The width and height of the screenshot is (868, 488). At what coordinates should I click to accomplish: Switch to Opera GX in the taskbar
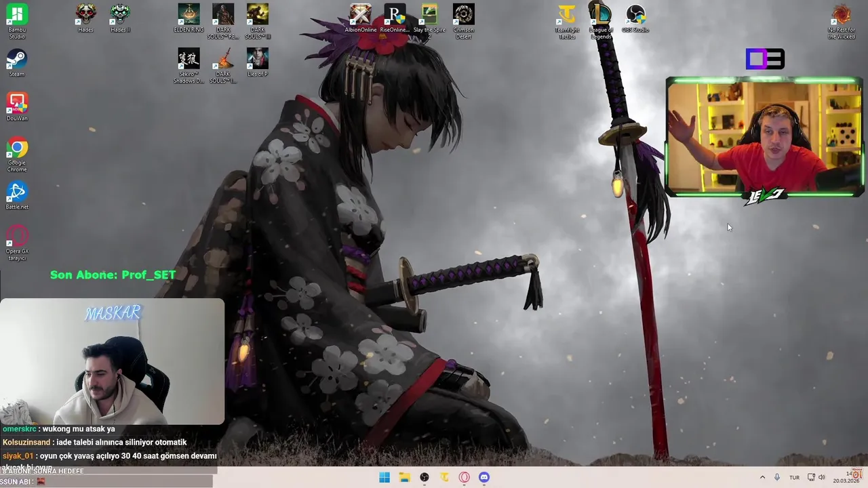click(x=464, y=477)
